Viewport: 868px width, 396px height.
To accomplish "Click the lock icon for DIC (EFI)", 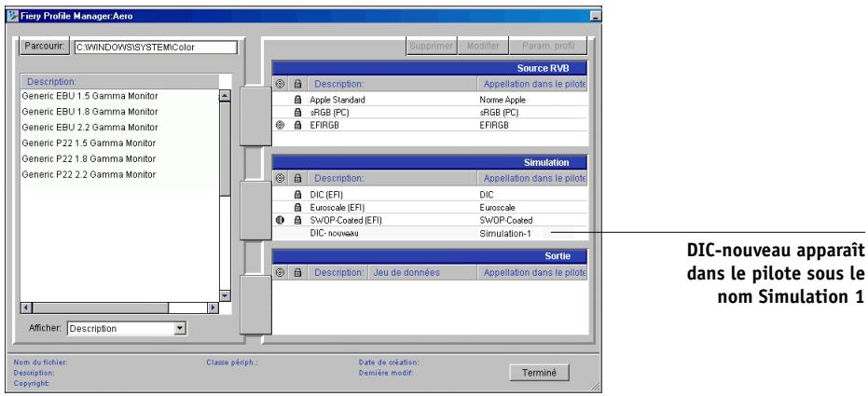I will [297, 194].
